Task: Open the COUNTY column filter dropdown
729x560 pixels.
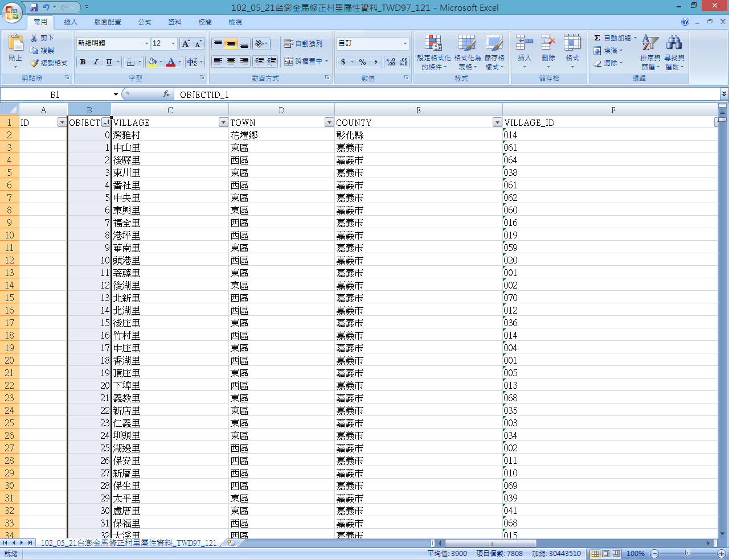Action: coord(497,122)
